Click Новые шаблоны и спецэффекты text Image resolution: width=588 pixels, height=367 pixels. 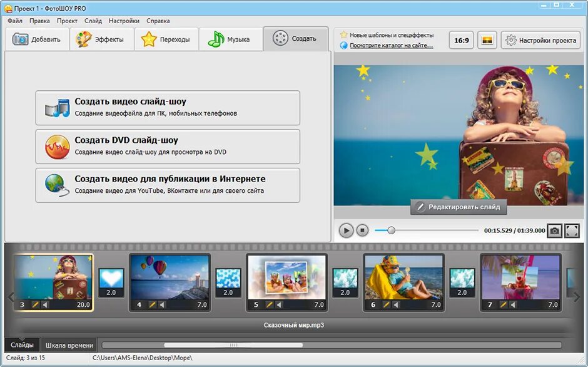[392, 35]
